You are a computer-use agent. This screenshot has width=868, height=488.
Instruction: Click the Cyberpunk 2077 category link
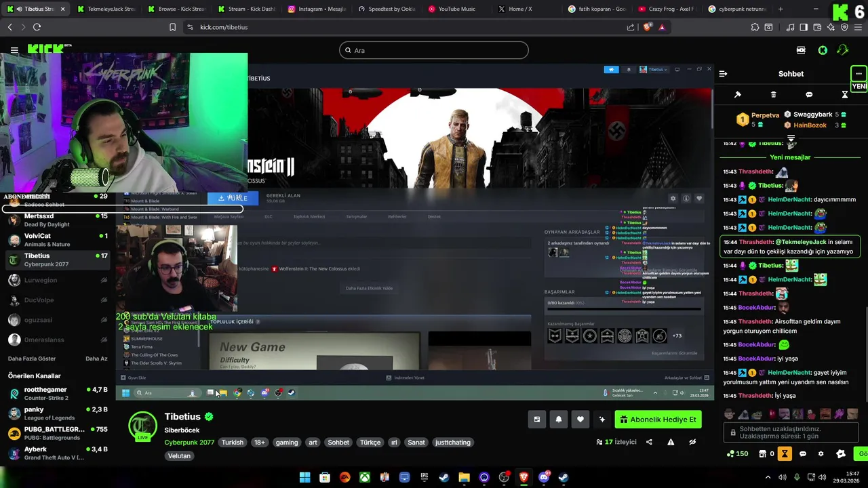(x=189, y=442)
